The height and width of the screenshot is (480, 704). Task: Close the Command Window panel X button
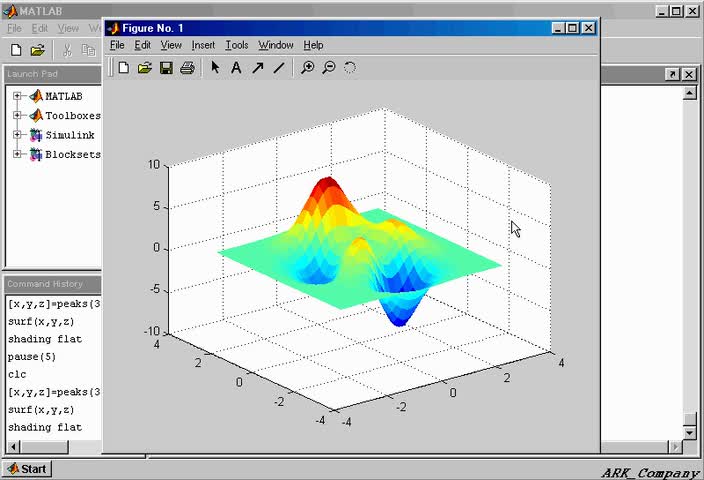[x=689, y=74]
